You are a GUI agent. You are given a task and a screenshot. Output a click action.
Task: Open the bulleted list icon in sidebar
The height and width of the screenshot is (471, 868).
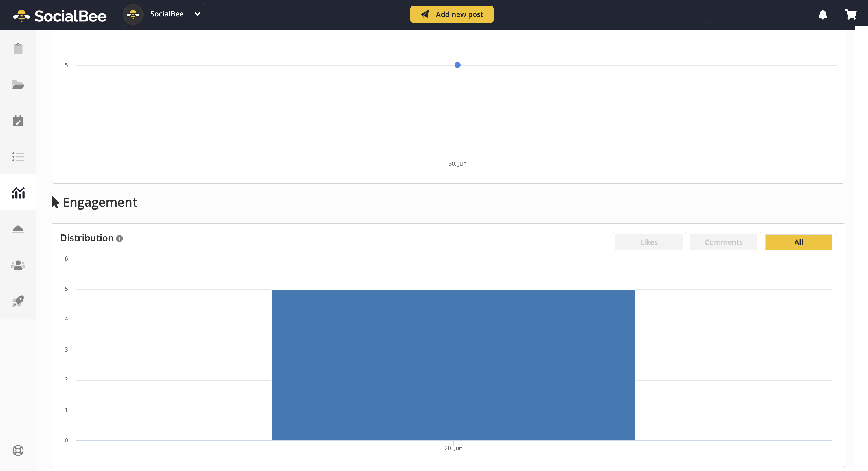(x=18, y=156)
